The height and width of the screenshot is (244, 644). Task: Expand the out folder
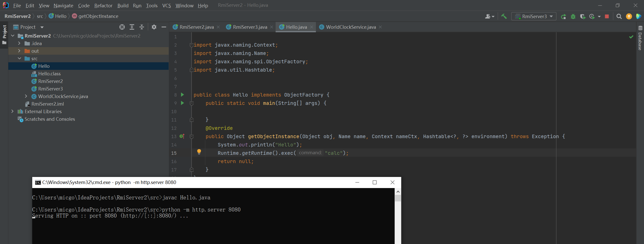[x=19, y=51]
